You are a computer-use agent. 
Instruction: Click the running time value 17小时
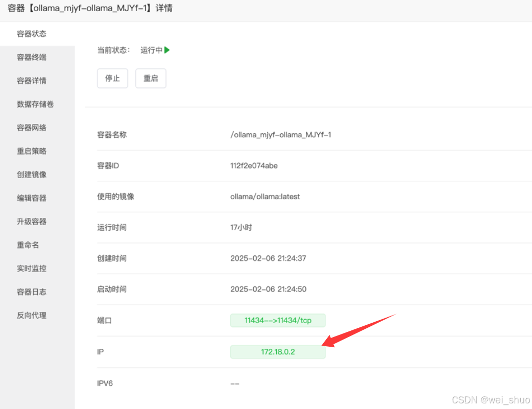coord(241,227)
